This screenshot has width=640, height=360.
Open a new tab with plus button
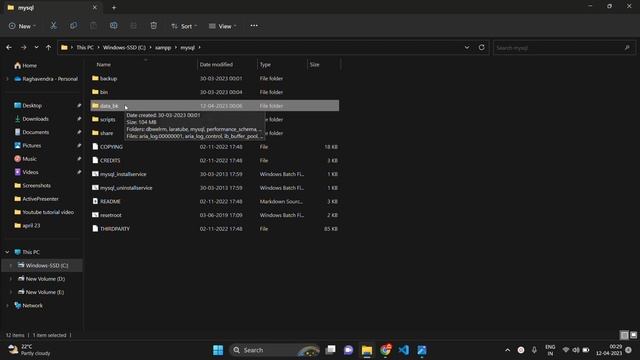point(114,7)
